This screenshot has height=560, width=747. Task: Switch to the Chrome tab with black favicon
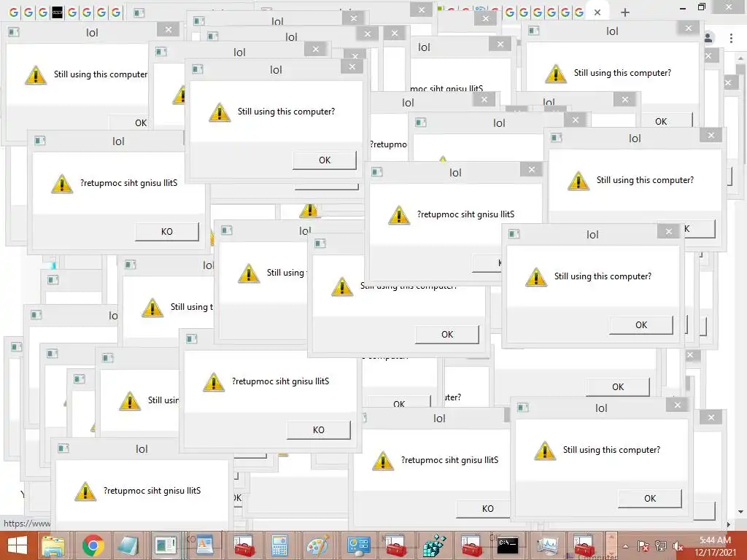point(57,12)
